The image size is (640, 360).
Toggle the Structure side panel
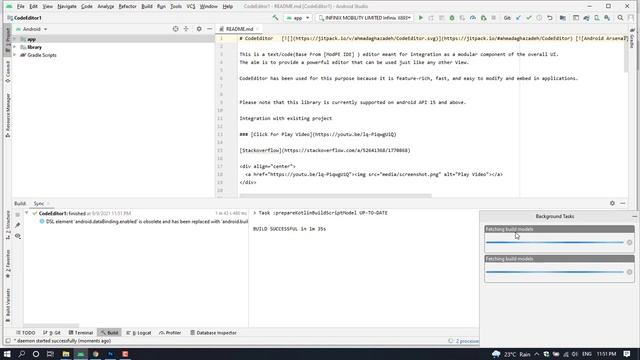8,226
